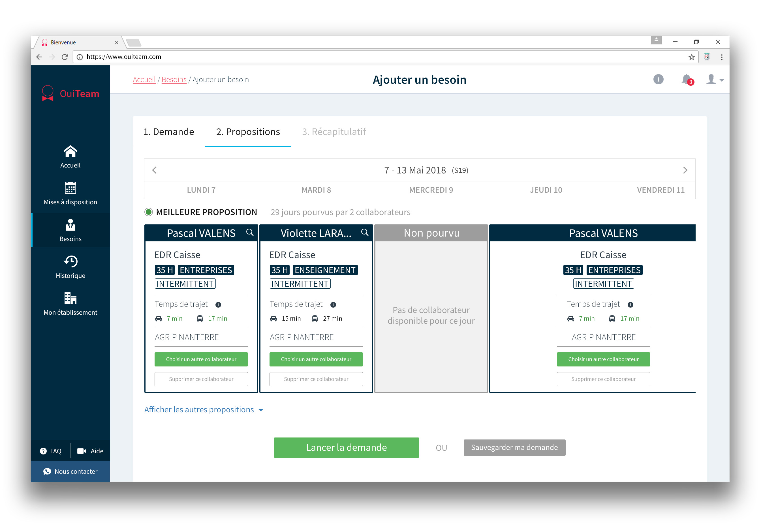This screenshot has height=532, width=761.
Task: Click Sauvegarder ma demande button
Action: (x=514, y=447)
